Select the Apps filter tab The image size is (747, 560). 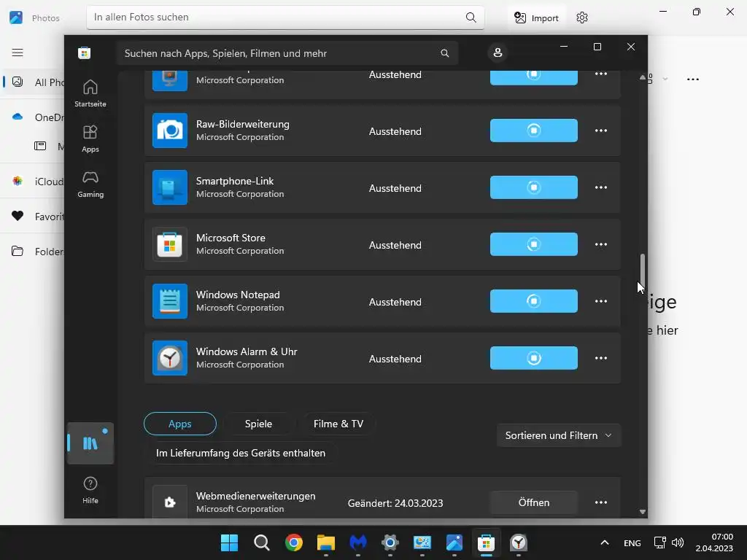coord(180,424)
